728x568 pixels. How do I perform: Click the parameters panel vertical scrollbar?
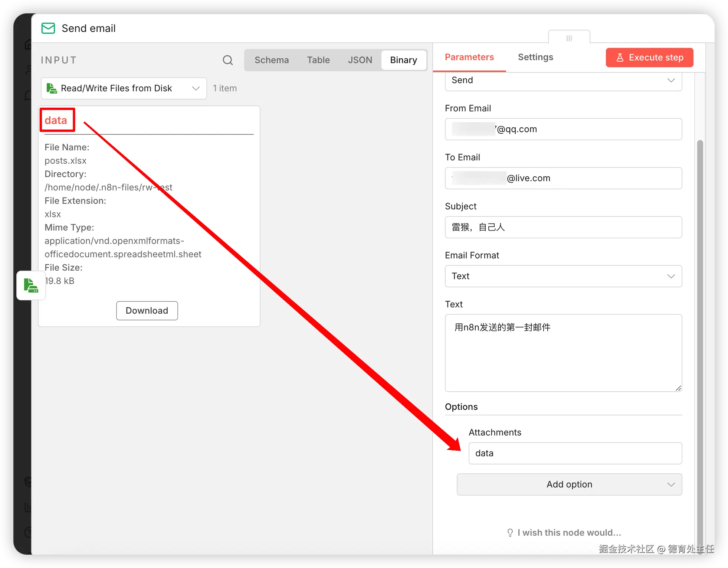pyautogui.click(x=700, y=334)
